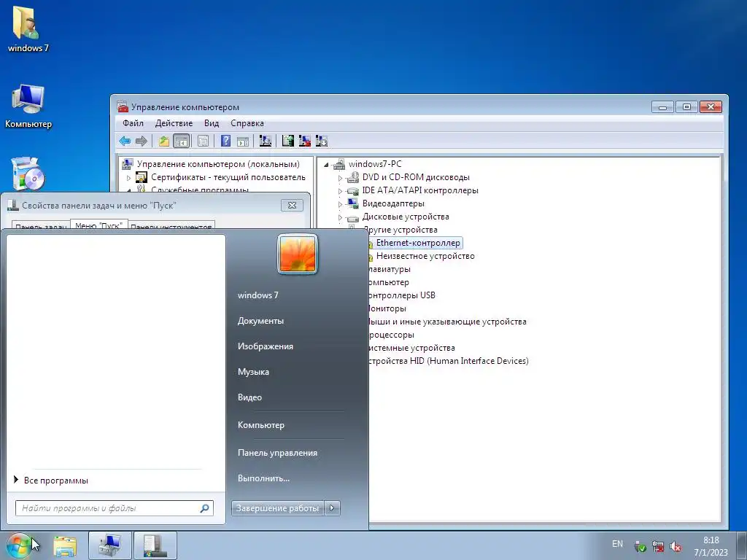The width and height of the screenshot is (747, 560).
Task: Click the Back arrow in Computer Management toolbar
Action: point(125,141)
